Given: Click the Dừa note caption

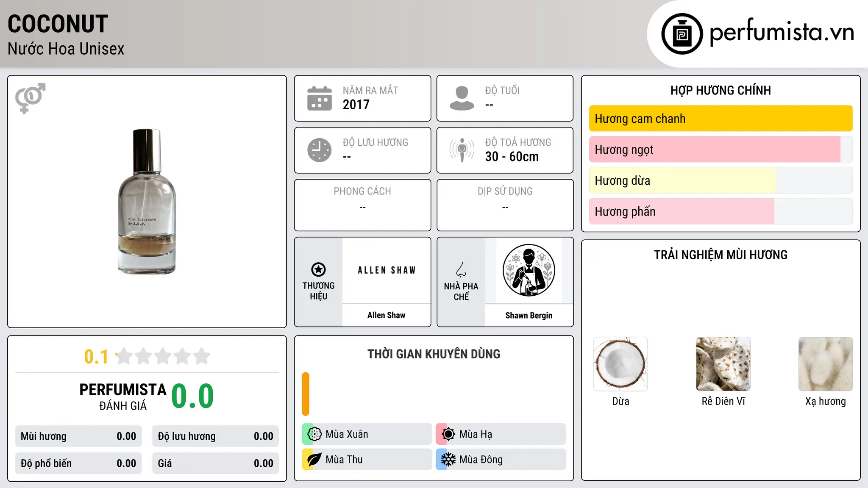Looking at the screenshot, I should tap(620, 401).
